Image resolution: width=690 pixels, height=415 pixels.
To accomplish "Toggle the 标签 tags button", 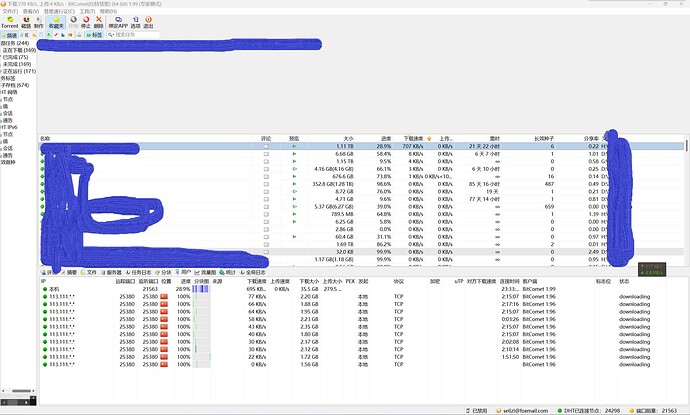I will [x=94, y=35].
